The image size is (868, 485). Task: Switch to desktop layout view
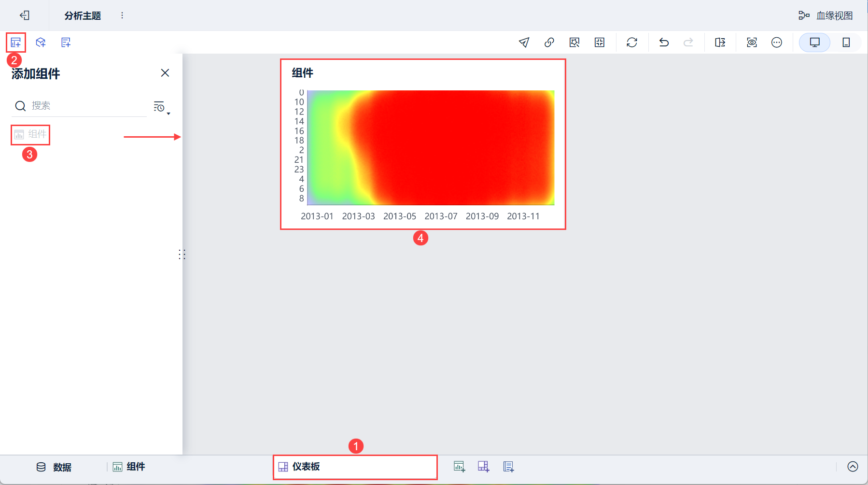(815, 43)
